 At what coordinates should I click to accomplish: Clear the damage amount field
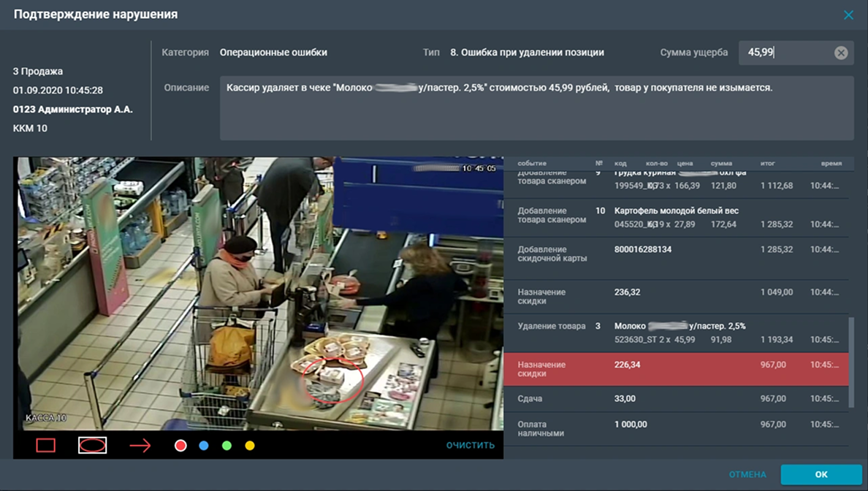point(841,53)
